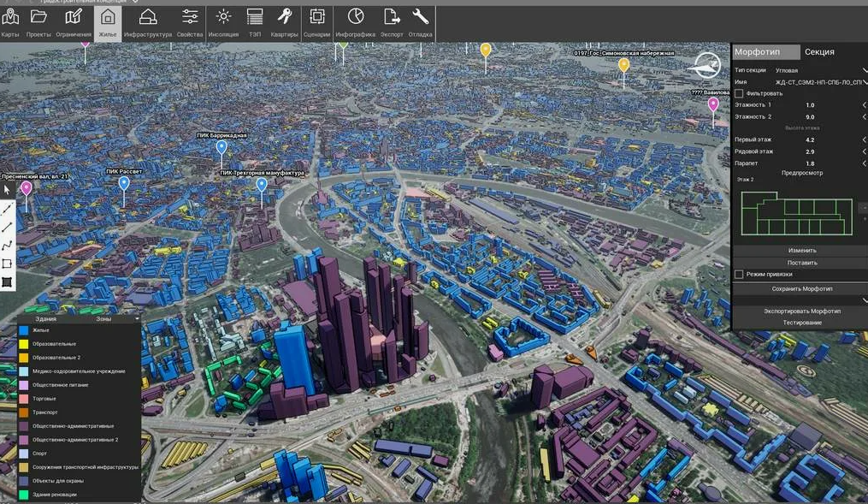Click the floor plan preview thumbnail
This screenshot has width=868, height=504.
[x=796, y=213]
